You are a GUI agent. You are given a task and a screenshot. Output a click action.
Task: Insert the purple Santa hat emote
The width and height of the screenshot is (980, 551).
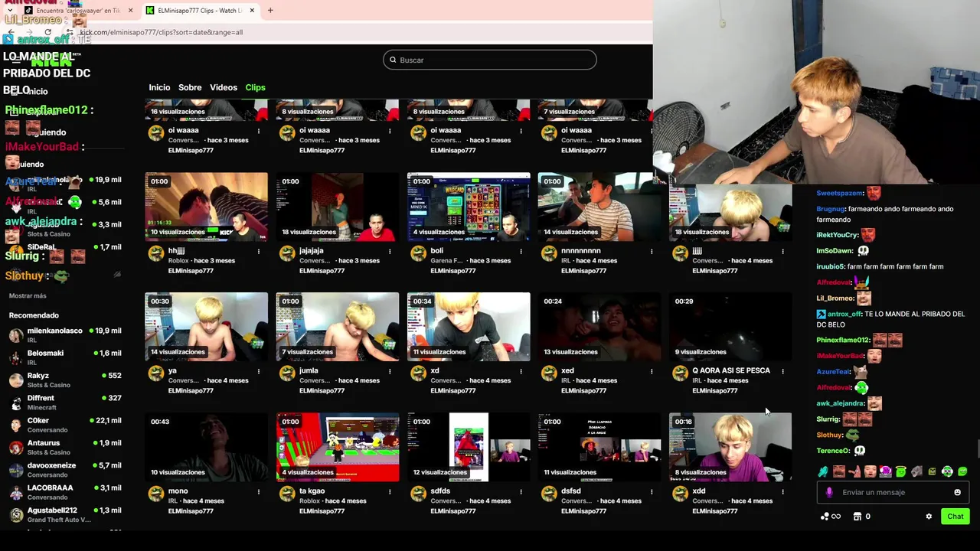(x=886, y=471)
